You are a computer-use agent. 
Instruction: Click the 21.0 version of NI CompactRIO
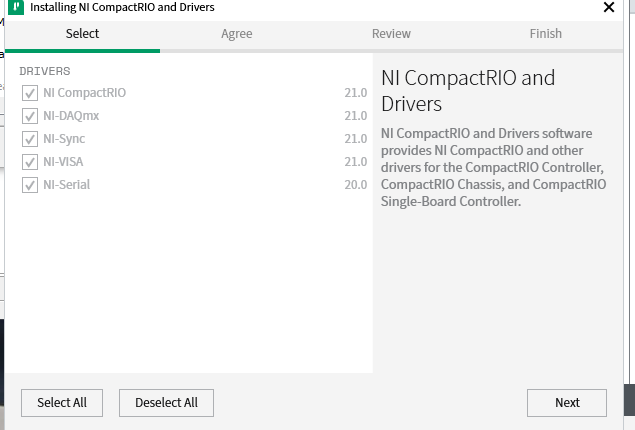coord(356,93)
